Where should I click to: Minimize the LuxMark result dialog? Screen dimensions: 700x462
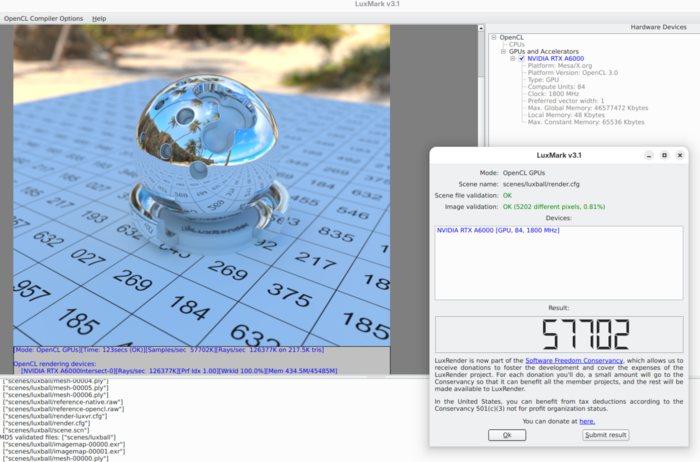coord(648,155)
